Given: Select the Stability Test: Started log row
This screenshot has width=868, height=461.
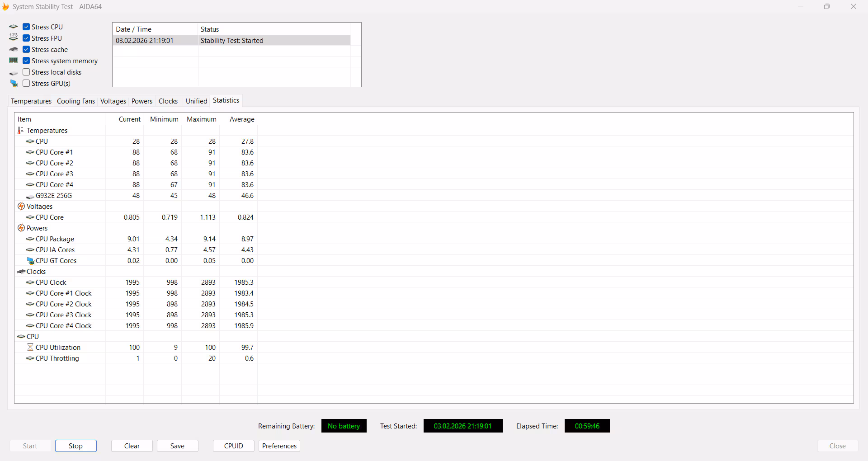Looking at the screenshot, I should (231, 41).
